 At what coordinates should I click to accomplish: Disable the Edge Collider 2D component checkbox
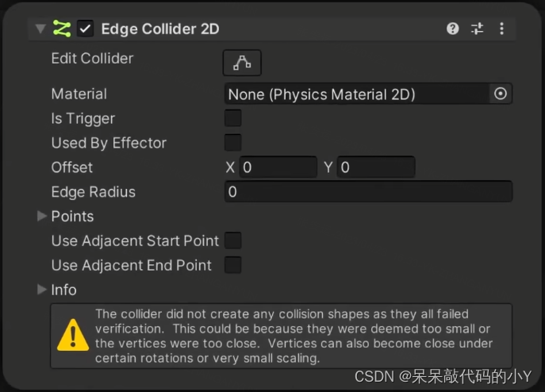pyautogui.click(x=85, y=29)
